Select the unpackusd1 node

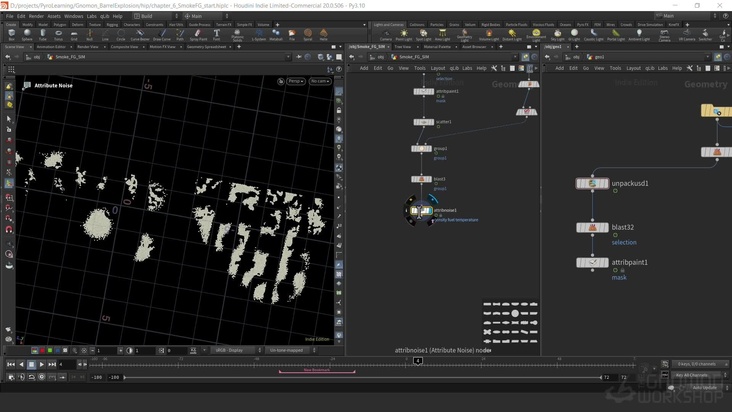pos(592,184)
